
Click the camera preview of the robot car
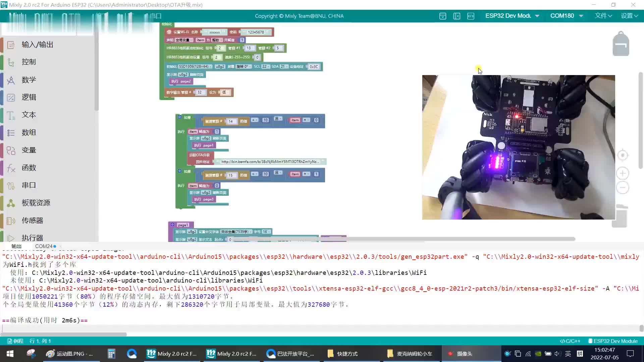(519, 147)
